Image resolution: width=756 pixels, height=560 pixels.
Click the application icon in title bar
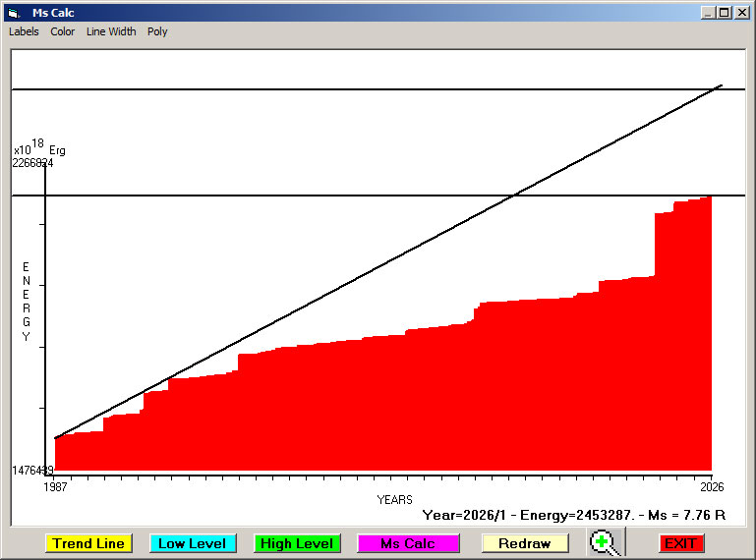(x=14, y=13)
